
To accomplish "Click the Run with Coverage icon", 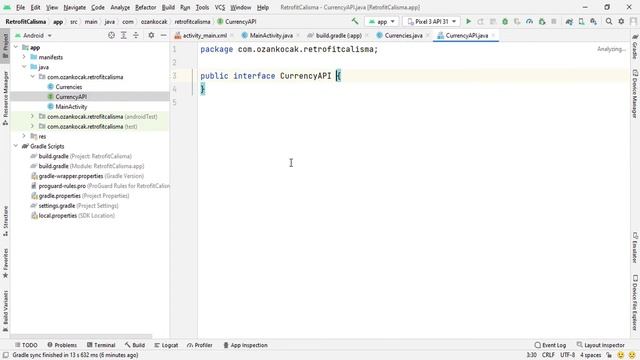I will click(x=517, y=21).
